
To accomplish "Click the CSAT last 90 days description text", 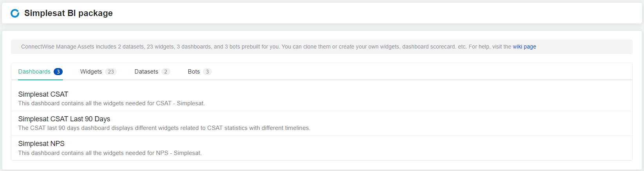I will point(164,128).
